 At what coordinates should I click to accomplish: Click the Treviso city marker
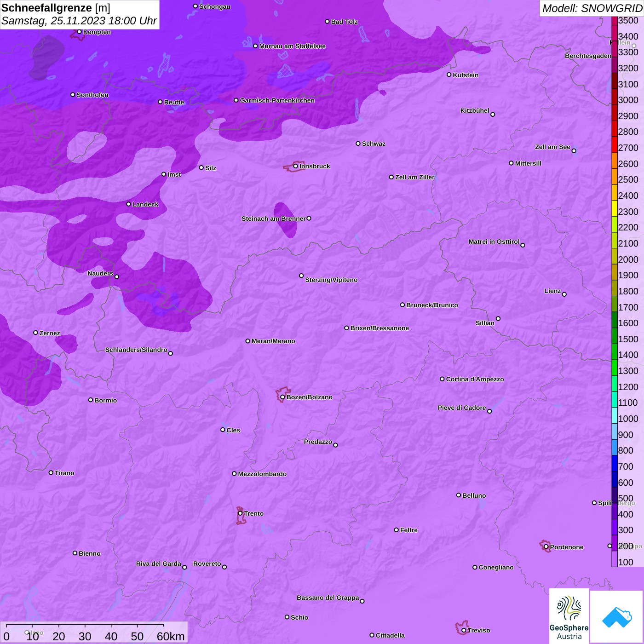point(464,630)
